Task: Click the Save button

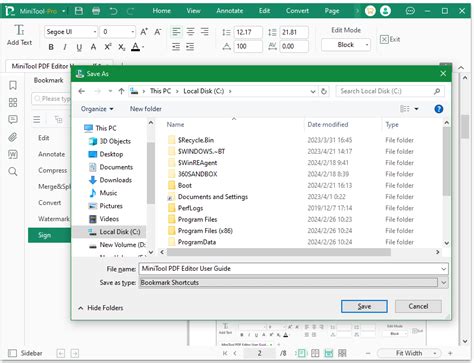Action: [364, 306]
